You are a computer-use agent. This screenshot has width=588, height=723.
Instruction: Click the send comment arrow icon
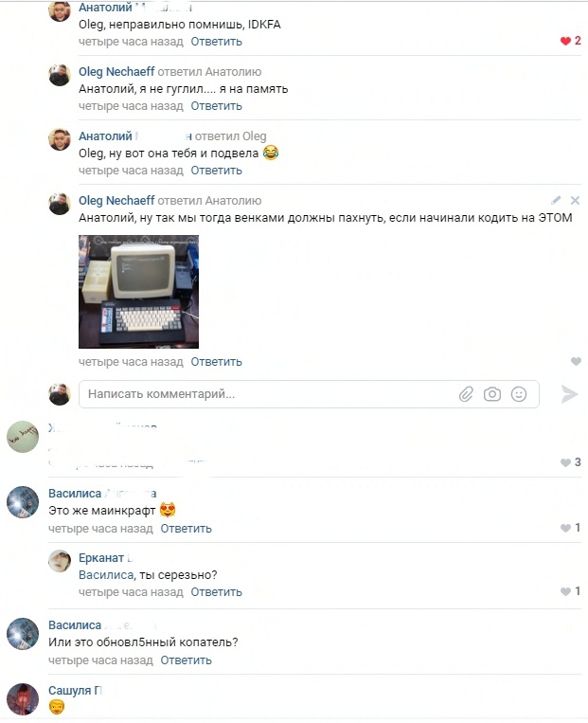[x=570, y=394]
